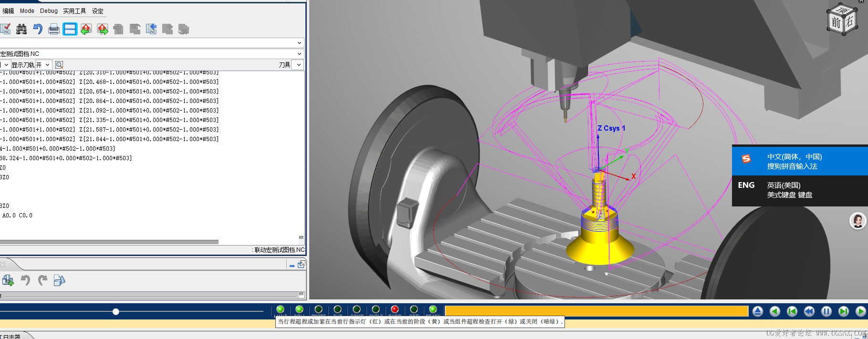Switch to ENG 英语(美国) keyboard
The height and width of the screenshot is (339, 868).
coord(800,190)
